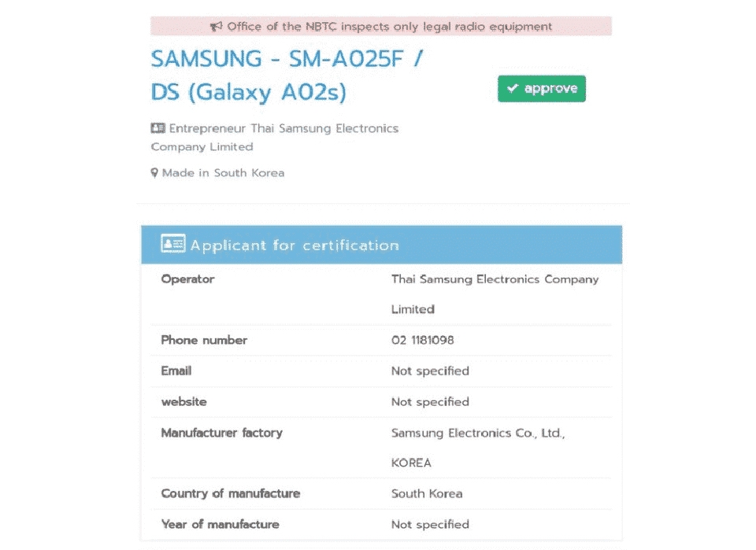Click the megaphone icon in the pink notice
The height and width of the screenshot is (550, 756).
click(x=216, y=26)
